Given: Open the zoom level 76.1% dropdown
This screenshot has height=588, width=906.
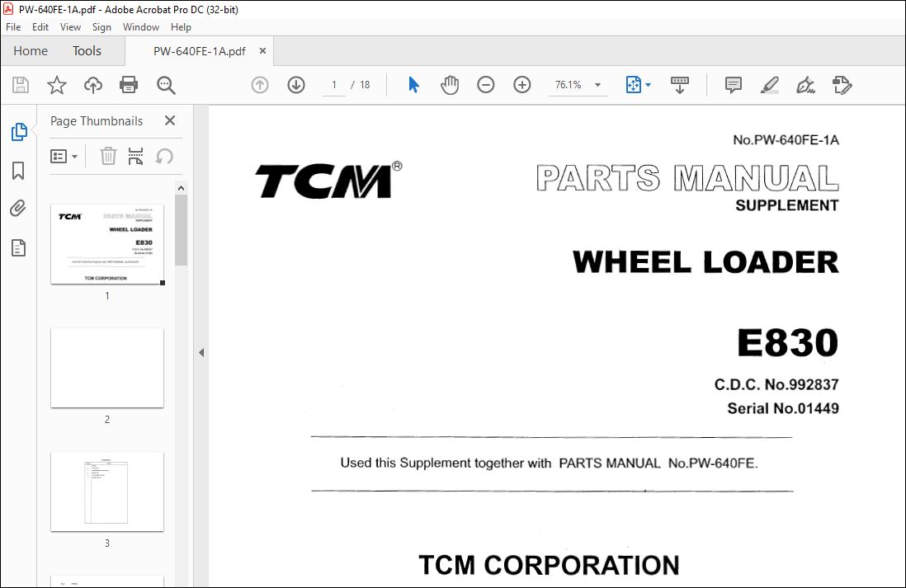Looking at the screenshot, I should pos(598,85).
